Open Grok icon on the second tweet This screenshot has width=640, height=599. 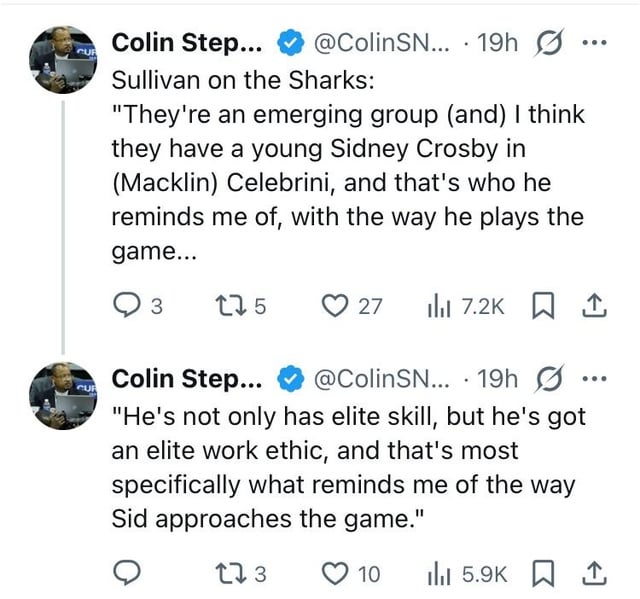click(x=550, y=380)
